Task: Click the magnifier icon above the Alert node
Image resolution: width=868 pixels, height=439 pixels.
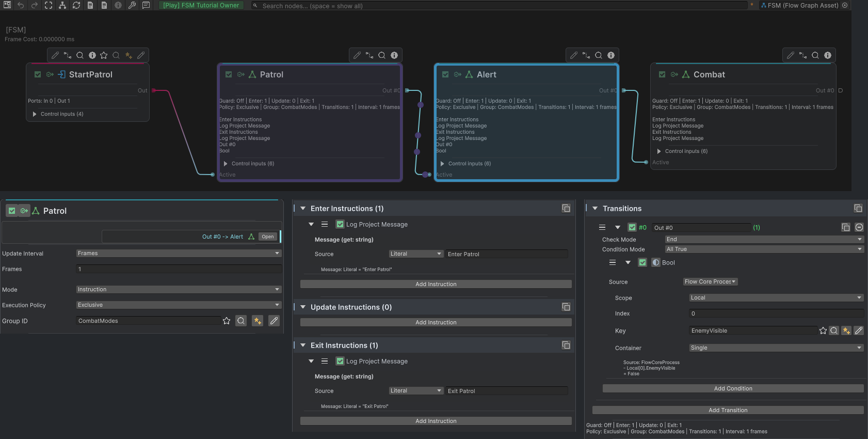Action: [599, 55]
